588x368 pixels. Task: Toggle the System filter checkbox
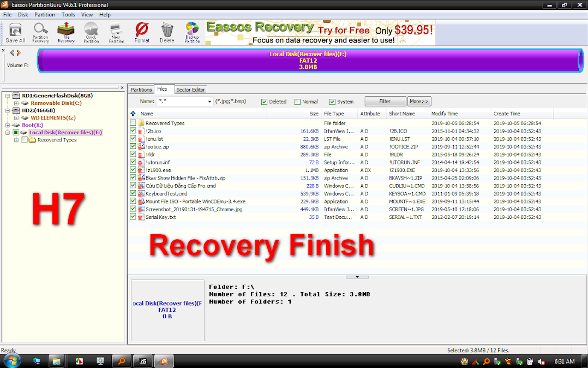pyautogui.click(x=332, y=102)
